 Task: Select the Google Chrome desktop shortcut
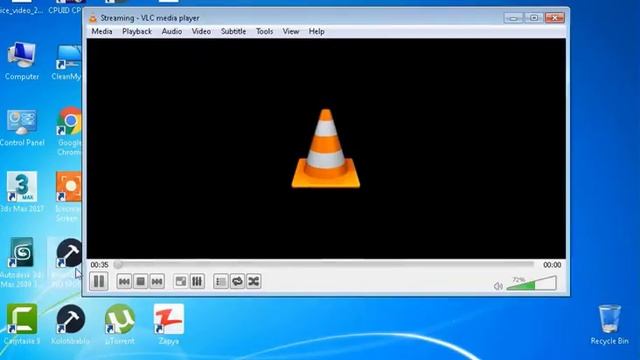[69, 131]
